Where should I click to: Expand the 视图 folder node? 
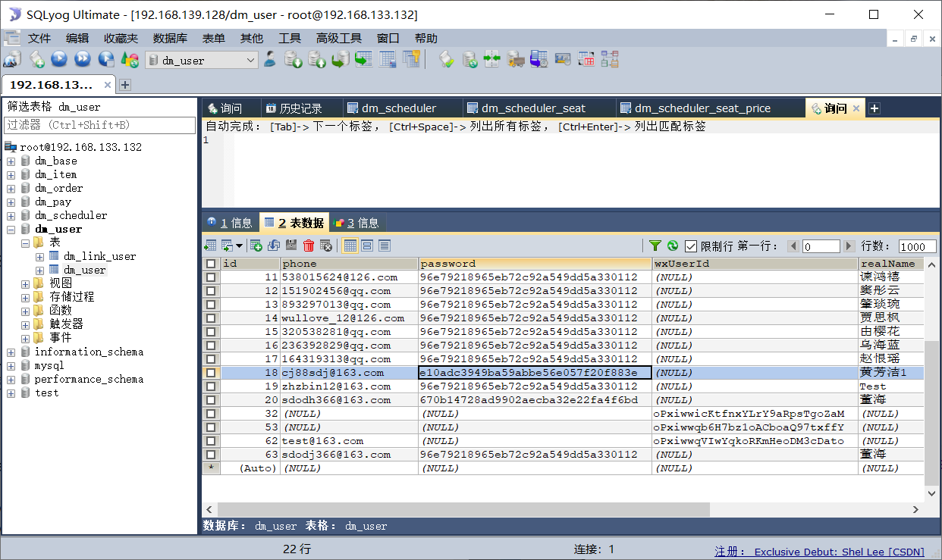[x=25, y=284]
